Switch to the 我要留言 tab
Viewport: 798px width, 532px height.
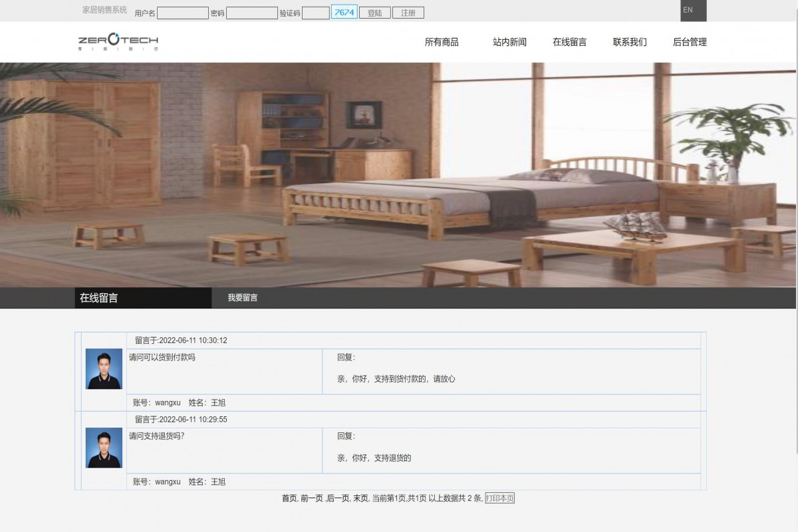click(x=242, y=298)
